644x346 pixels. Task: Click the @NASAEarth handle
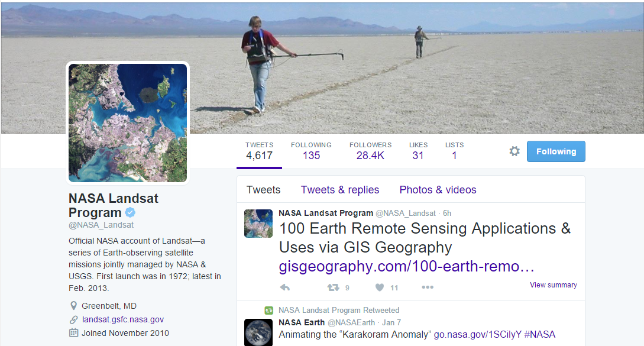[x=351, y=322]
